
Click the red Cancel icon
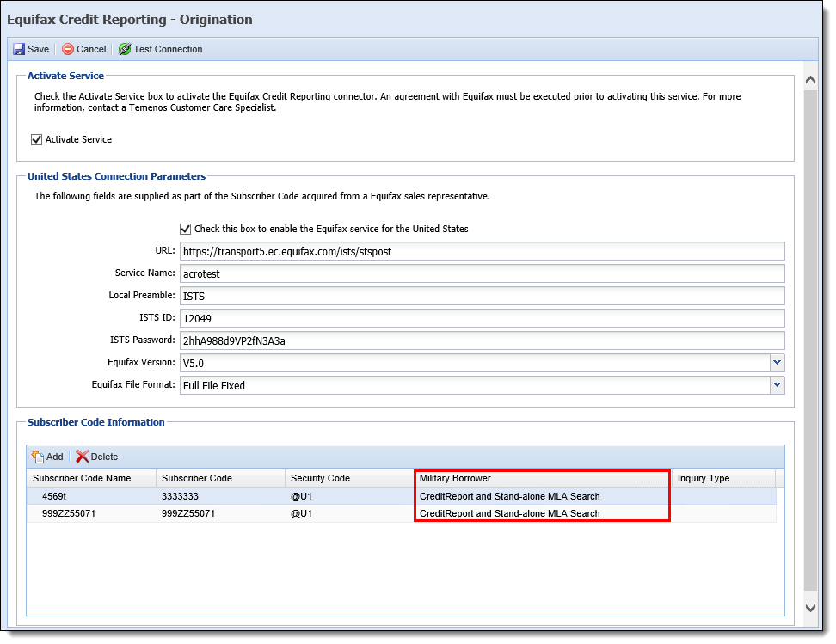(68, 49)
